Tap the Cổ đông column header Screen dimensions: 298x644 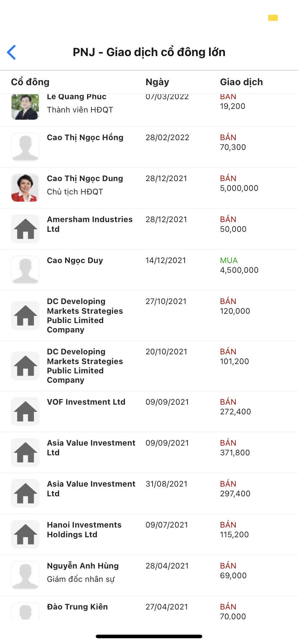coord(30,82)
